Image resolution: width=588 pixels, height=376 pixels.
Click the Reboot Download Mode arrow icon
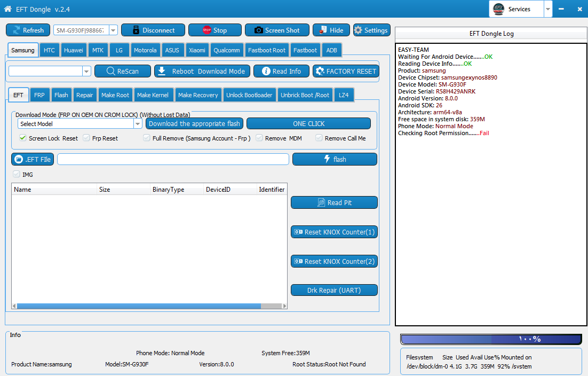pyautogui.click(x=162, y=71)
